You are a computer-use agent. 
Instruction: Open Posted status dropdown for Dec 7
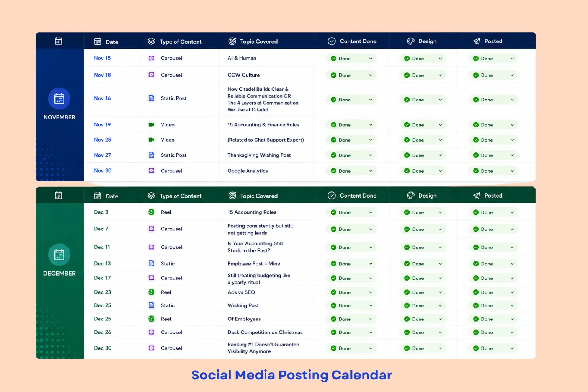[493, 229]
